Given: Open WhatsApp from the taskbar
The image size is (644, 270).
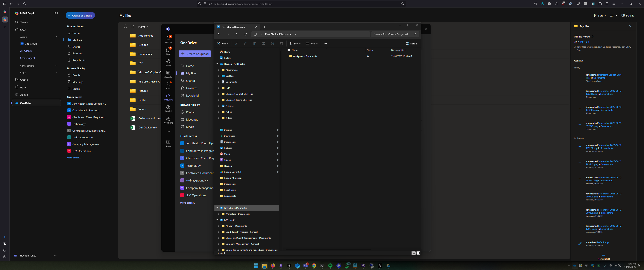Looking at the screenshot, I should pyautogui.click(x=347, y=265).
